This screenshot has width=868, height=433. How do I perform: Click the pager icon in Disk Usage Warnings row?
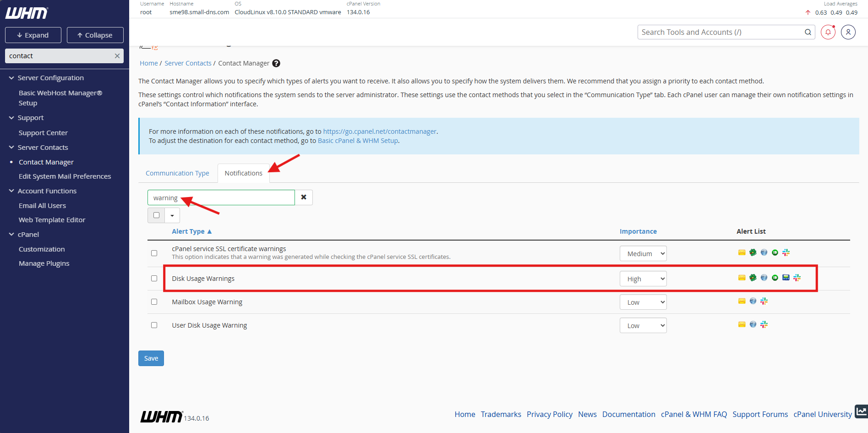tap(786, 278)
